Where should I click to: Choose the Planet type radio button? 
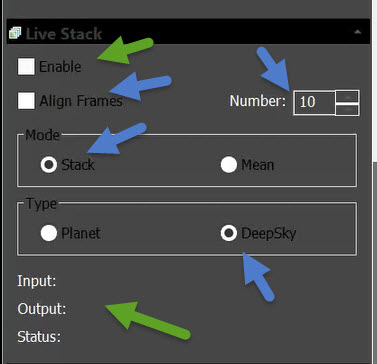click(x=49, y=233)
